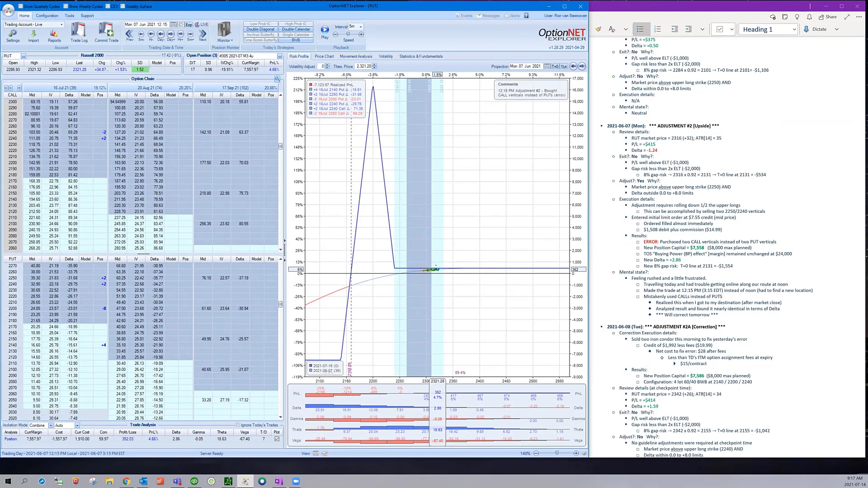Enable Show Quarterly Cycles checkbox
Viewport: 868px width, 488px height.
[21, 6]
